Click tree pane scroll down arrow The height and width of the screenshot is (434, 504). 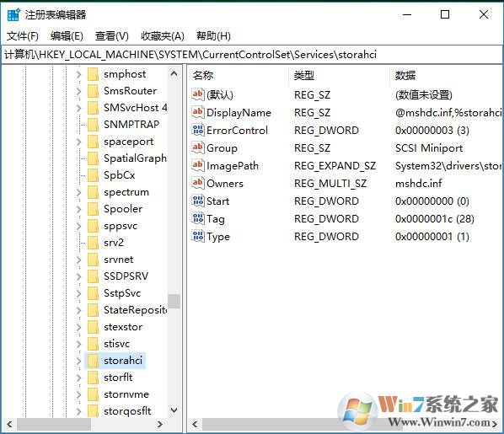point(174,410)
